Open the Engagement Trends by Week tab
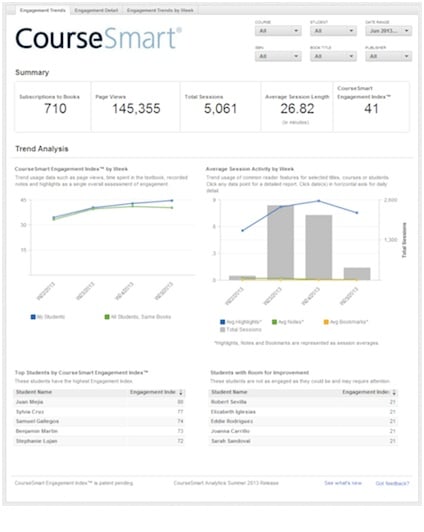 coord(160,11)
